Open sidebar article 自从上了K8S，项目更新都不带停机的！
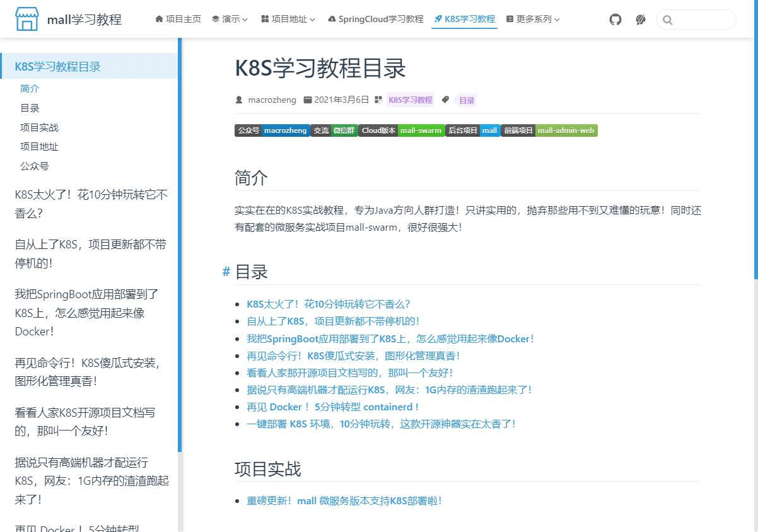 (91, 253)
